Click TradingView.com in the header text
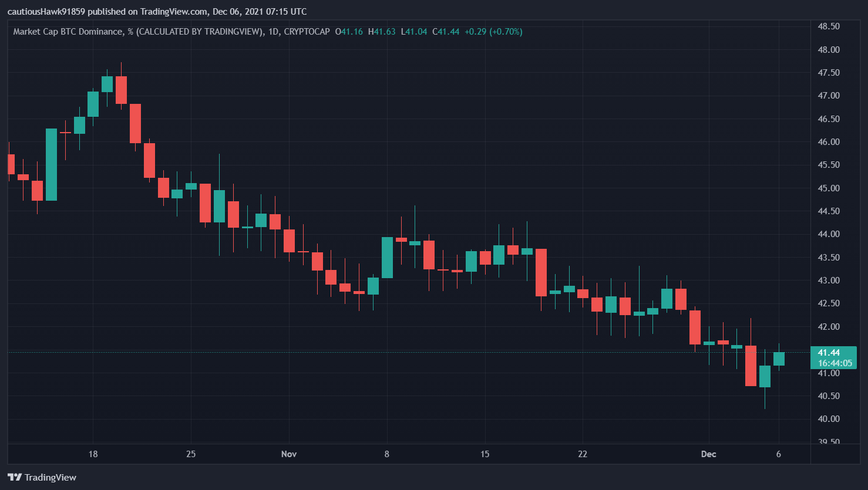 tap(173, 11)
